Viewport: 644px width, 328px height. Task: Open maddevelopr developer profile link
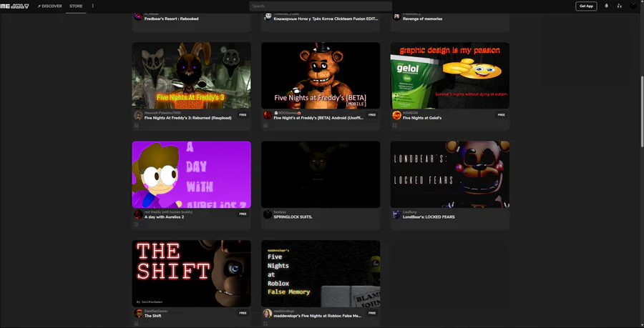pyautogui.click(x=284, y=311)
